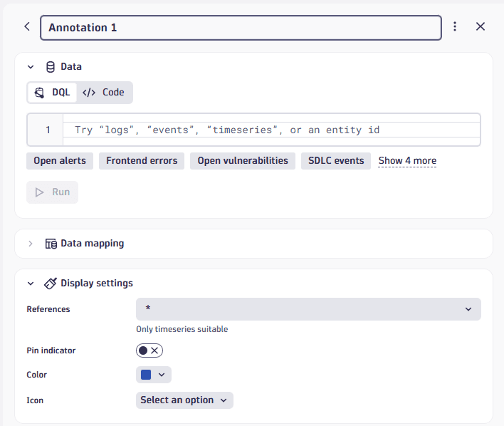Insert the Frontend errors query template

pyautogui.click(x=142, y=160)
